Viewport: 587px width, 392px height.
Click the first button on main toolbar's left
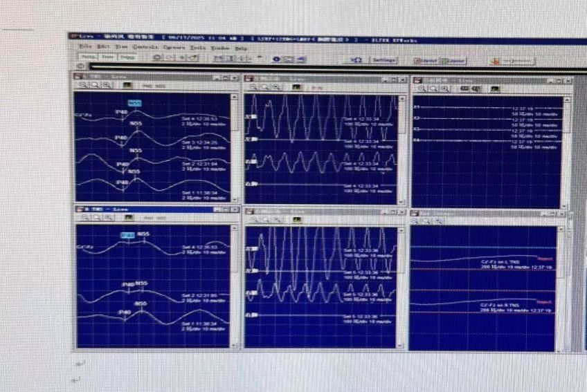pyautogui.click(x=88, y=57)
